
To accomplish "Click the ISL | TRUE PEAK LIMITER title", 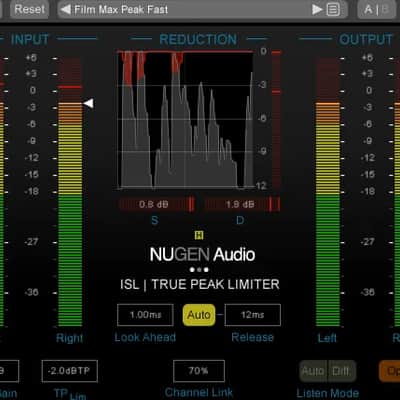I will [200, 284].
